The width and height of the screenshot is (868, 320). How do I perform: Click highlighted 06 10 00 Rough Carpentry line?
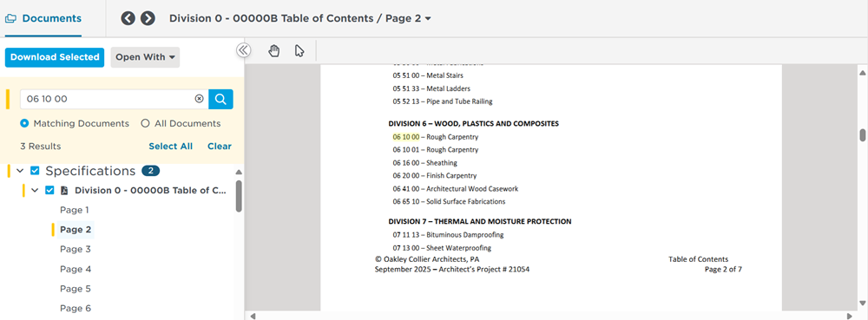[436, 136]
